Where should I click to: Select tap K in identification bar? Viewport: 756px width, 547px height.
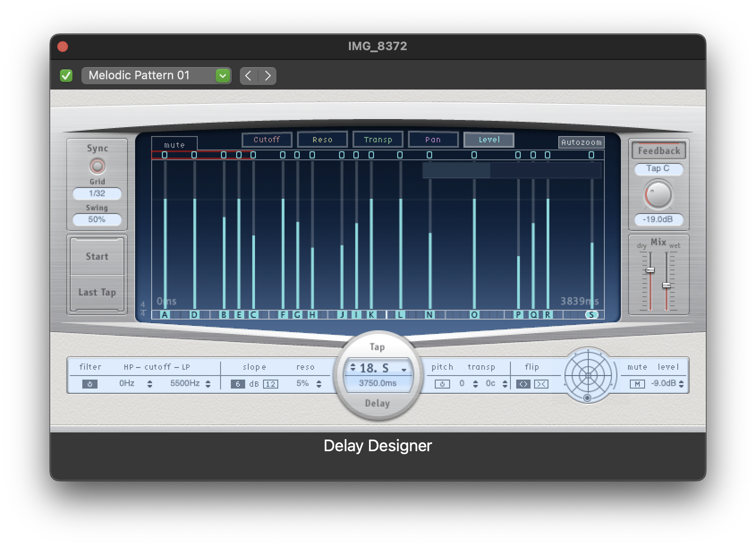pyautogui.click(x=371, y=315)
